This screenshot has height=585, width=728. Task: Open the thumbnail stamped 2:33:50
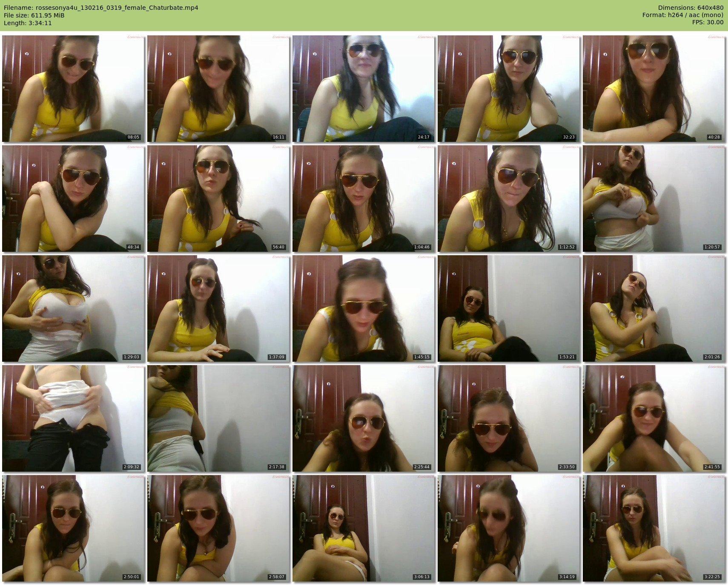click(x=509, y=418)
